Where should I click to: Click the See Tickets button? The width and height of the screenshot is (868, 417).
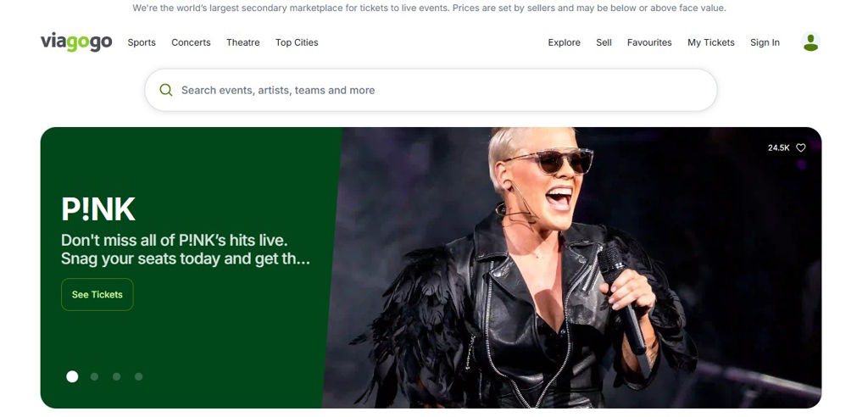click(x=97, y=295)
